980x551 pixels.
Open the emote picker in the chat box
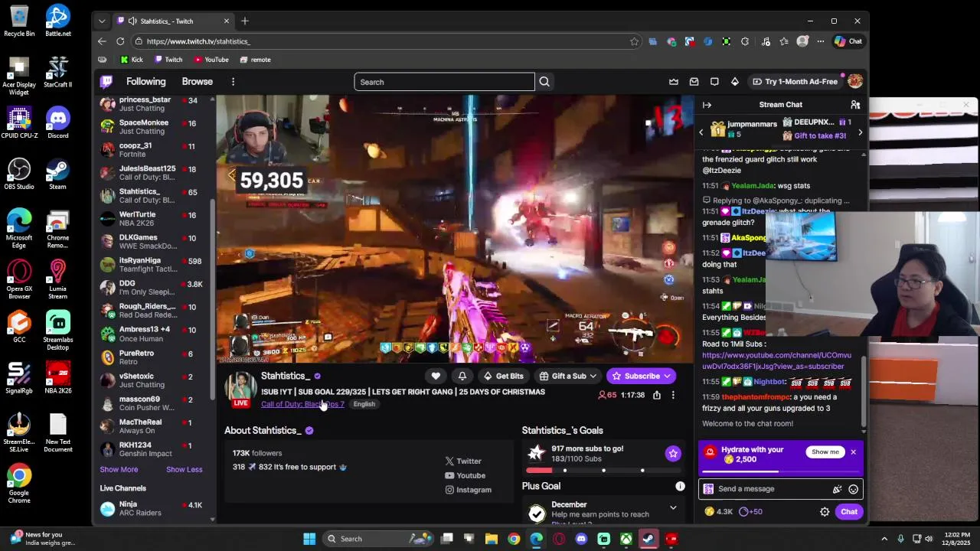[853, 489]
